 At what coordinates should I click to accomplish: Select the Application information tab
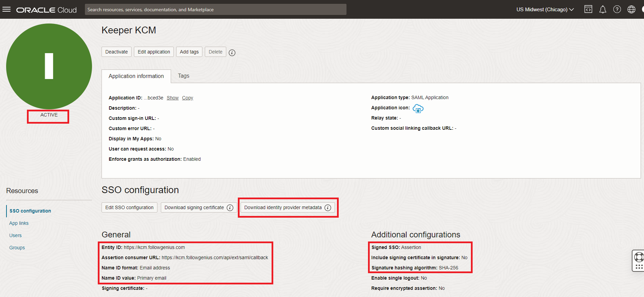point(136,76)
